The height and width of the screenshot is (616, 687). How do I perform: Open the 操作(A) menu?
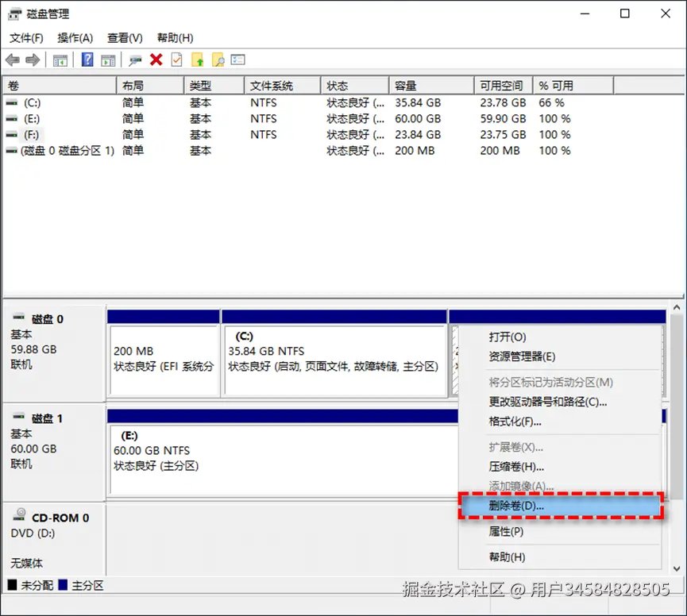[x=75, y=38]
